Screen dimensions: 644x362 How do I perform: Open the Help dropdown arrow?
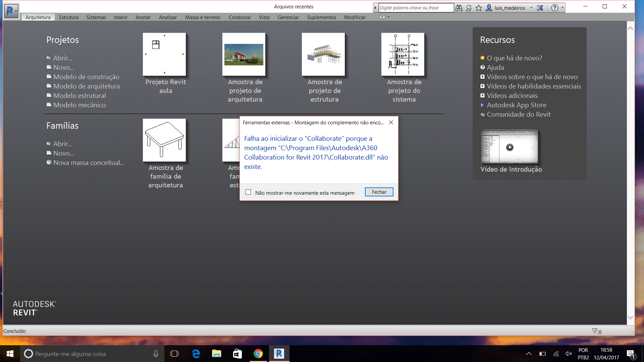pyautogui.click(x=562, y=8)
